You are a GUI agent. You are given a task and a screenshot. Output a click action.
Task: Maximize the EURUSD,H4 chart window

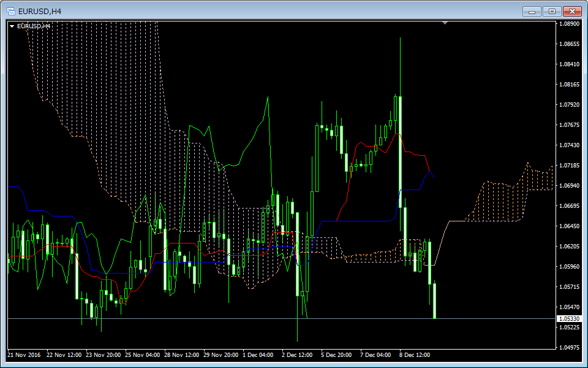552,11
